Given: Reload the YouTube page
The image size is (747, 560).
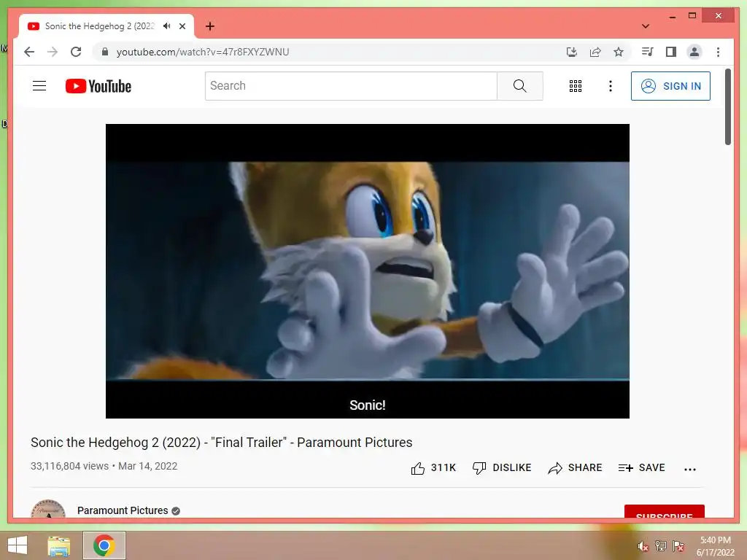Looking at the screenshot, I should [76, 52].
